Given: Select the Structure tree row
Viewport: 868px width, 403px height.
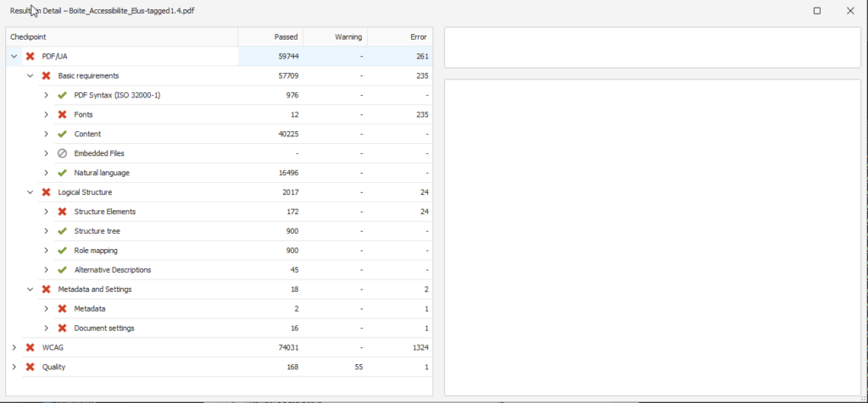Looking at the screenshot, I should coord(97,231).
